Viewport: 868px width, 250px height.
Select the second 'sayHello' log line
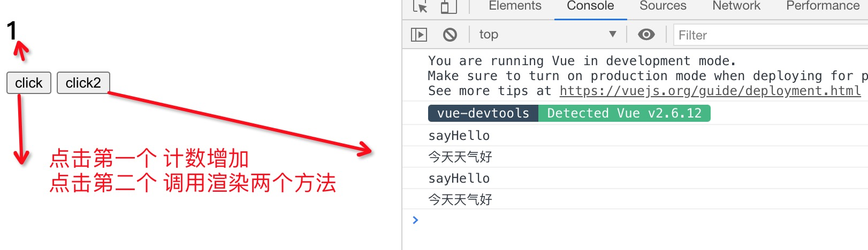[x=459, y=178]
